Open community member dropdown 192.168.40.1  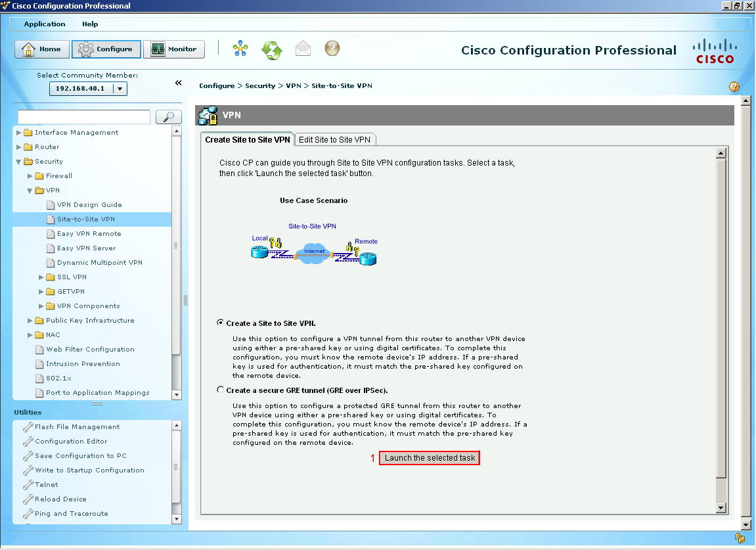[x=120, y=89]
